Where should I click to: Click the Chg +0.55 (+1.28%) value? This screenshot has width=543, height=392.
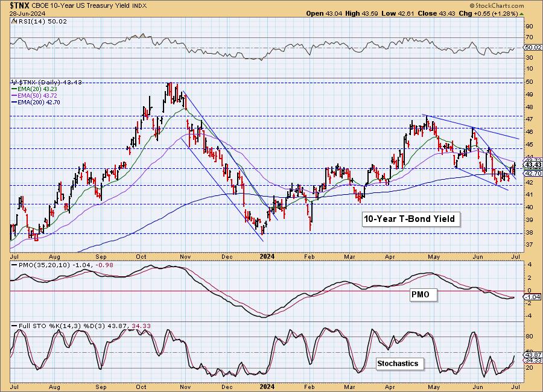488,13
